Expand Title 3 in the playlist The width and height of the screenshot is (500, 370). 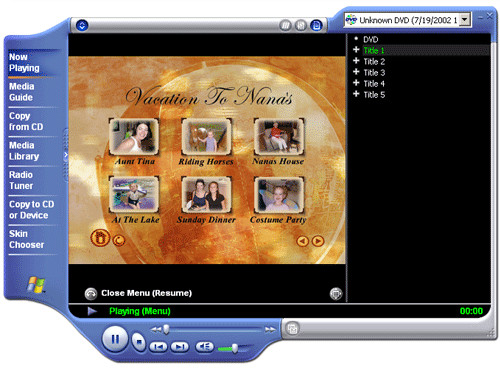pyautogui.click(x=356, y=72)
